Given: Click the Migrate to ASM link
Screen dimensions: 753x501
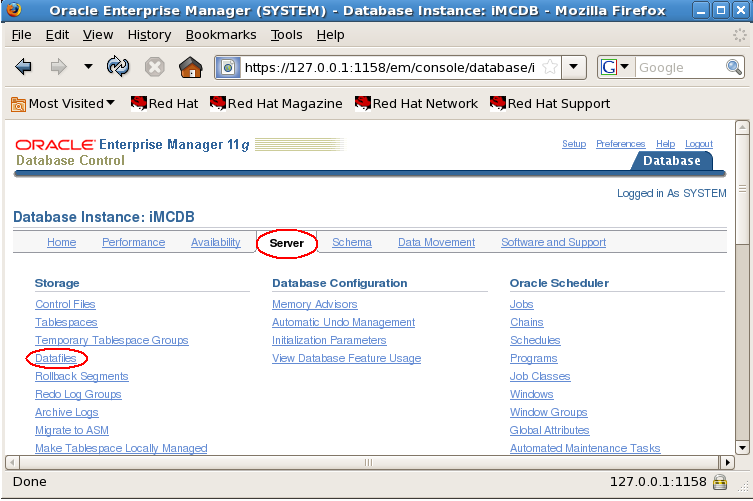Looking at the screenshot, I should 72,430.
